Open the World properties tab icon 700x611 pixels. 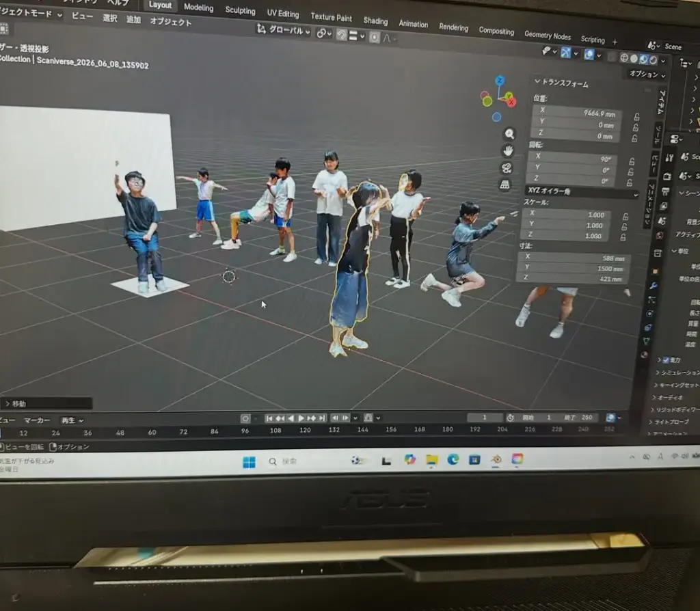pos(660,236)
